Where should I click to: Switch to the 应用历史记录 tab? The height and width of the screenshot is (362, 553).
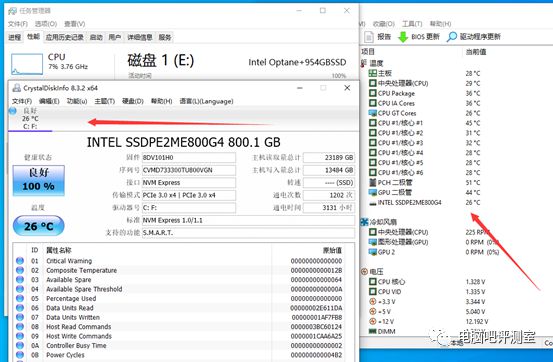[65, 37]
